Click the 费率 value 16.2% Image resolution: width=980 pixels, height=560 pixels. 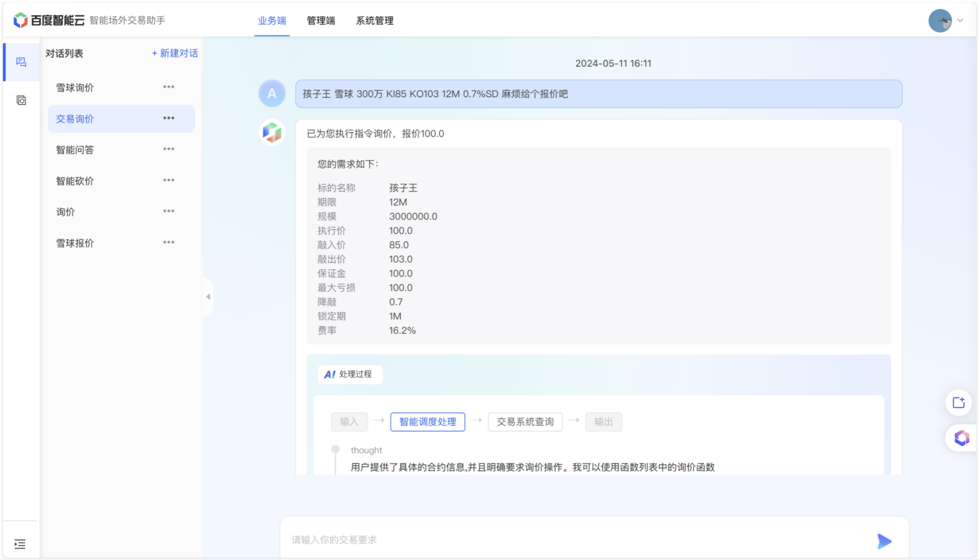coord(402,330)
